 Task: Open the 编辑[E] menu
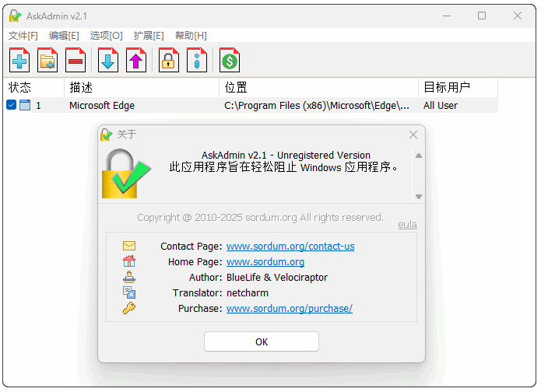coord(64,36)
